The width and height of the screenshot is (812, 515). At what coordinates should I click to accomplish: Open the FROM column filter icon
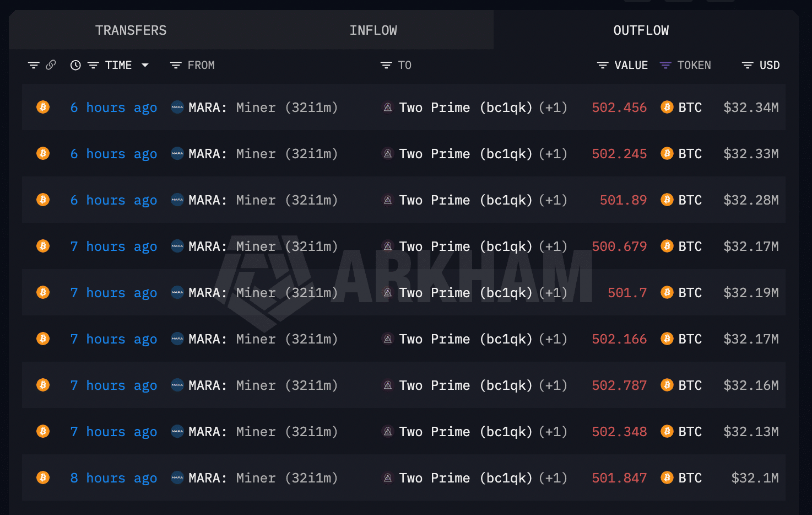coord(176,65)
